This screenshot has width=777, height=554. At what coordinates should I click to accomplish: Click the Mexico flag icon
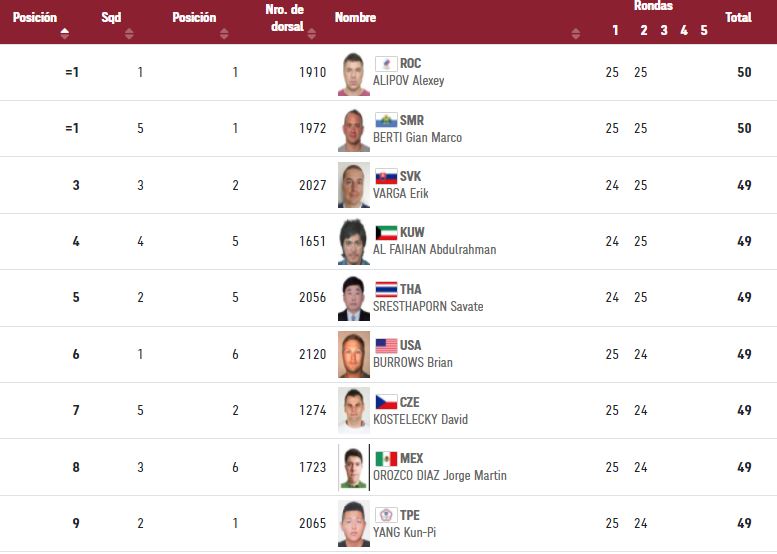[x=385, y=459]
